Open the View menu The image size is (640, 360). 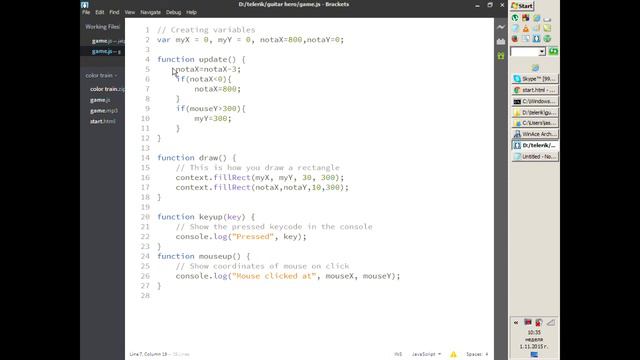click(130, 12)
